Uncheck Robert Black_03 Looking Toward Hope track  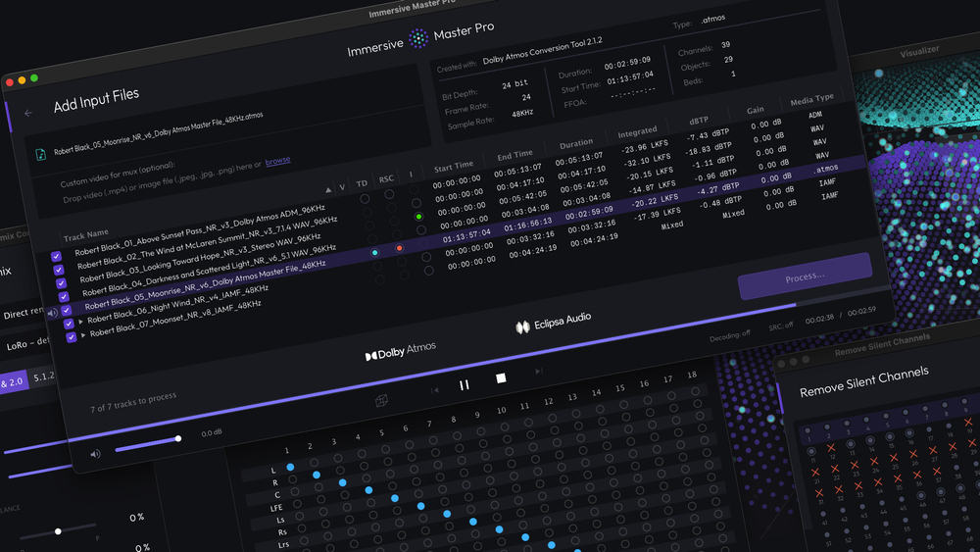click(61, 283)
